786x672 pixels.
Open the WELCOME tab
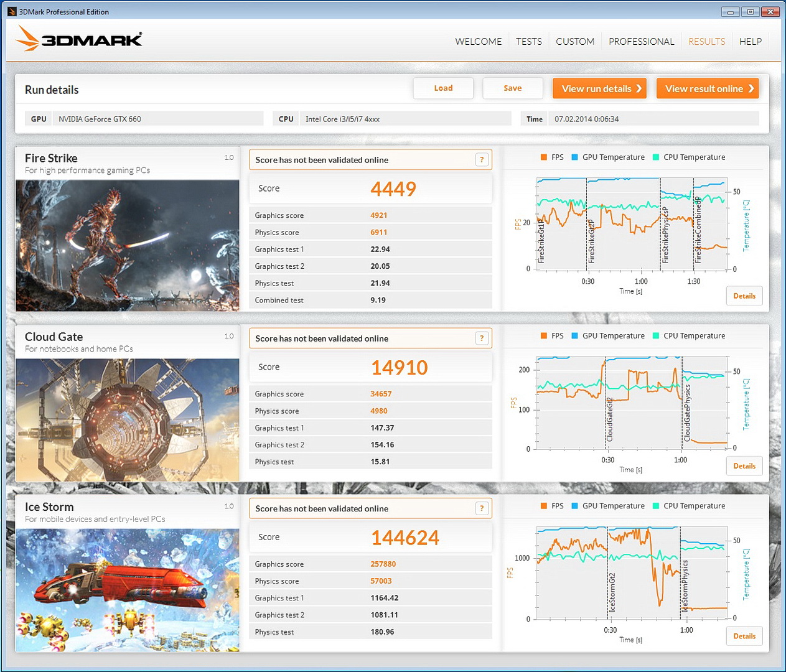478,42
